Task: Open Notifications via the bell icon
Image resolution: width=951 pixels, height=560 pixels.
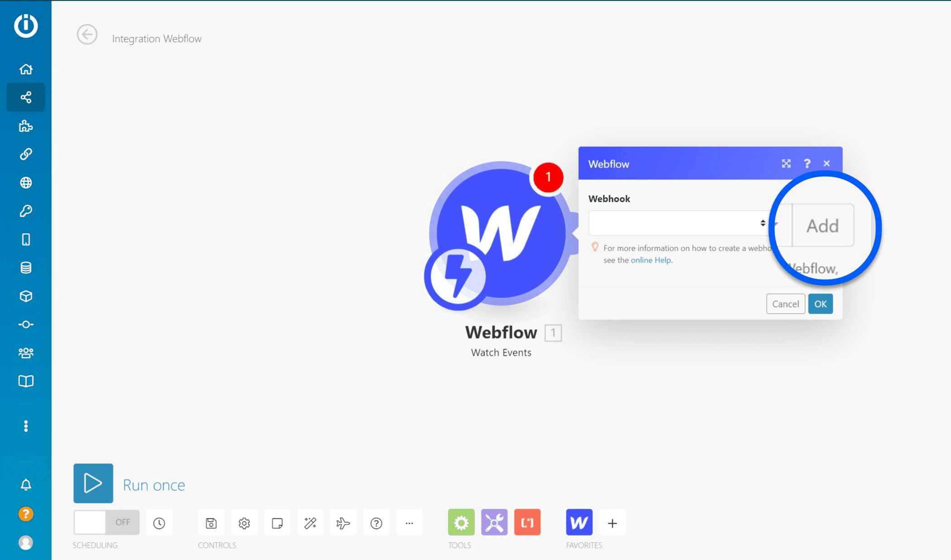Action: coord(26,485)
